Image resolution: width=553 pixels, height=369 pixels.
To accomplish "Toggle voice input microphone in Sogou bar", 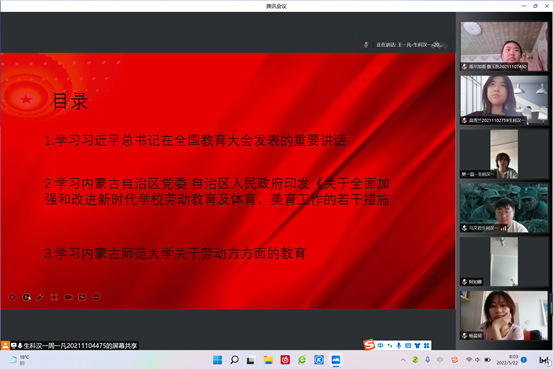I will point(399,345).
